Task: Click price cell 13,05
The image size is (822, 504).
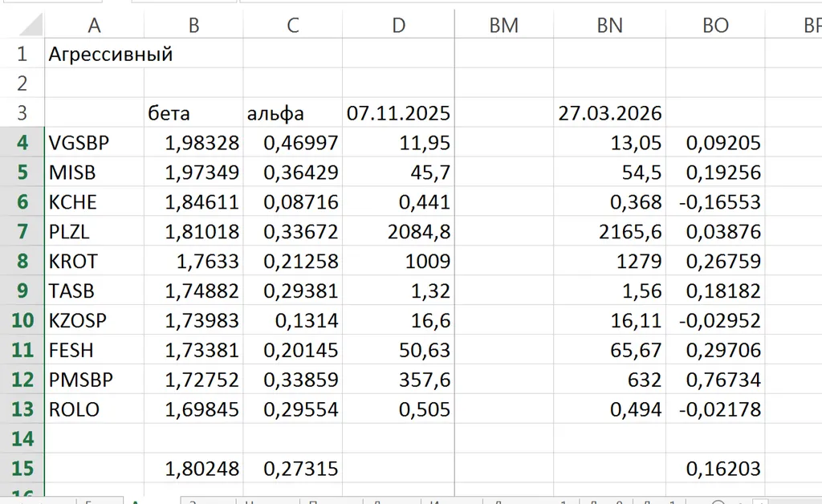Action: [610, 142]
